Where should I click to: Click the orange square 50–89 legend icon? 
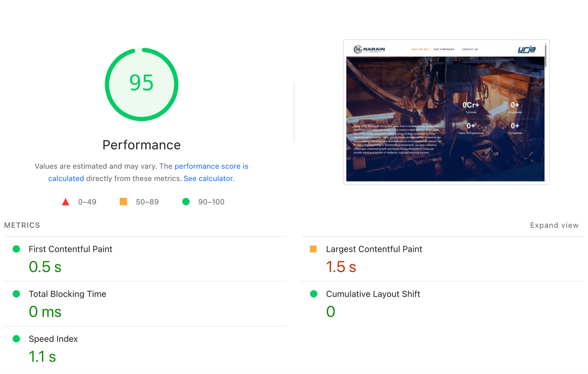pyautogui.click(x=123, y=201)
